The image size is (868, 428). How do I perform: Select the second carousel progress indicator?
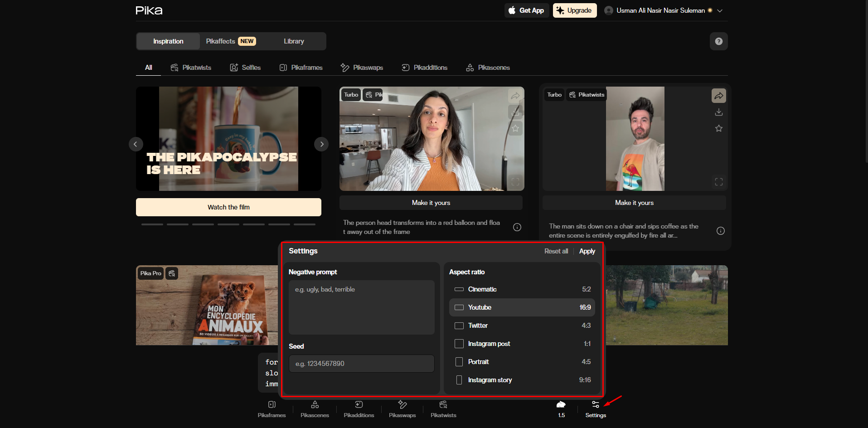(178, 224)
